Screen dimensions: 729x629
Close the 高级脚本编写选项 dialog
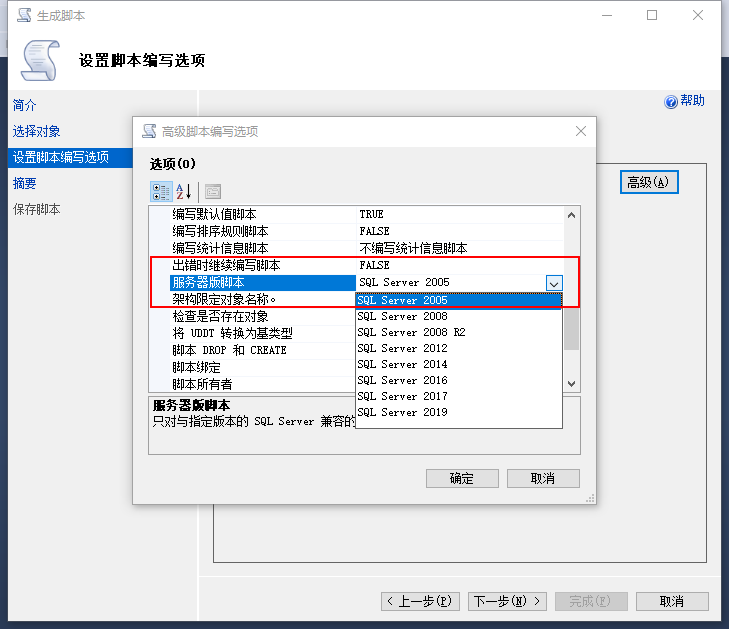coord(581,131)
